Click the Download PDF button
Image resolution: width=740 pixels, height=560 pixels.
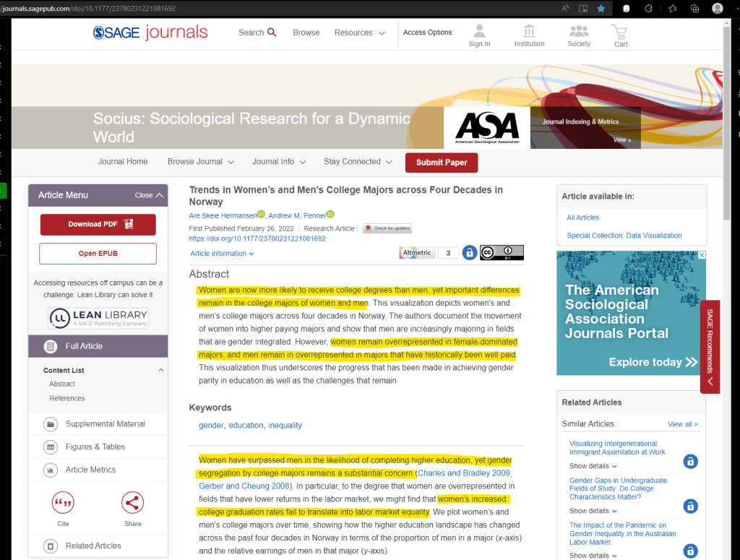(x=98, y=224)
